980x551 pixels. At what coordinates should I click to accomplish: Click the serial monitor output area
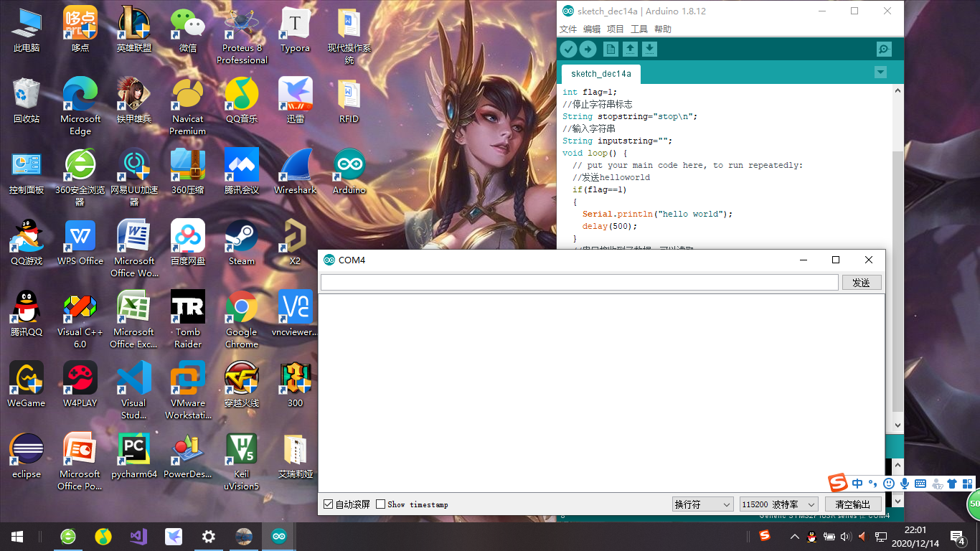tap(601, 393)
